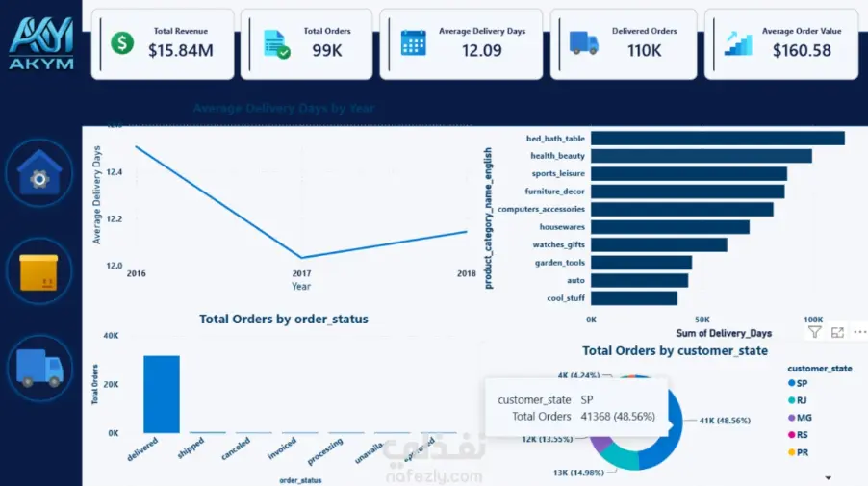868x486 pixels.
Task: Click the cool_stuff bar
Action: coord(634,297)
